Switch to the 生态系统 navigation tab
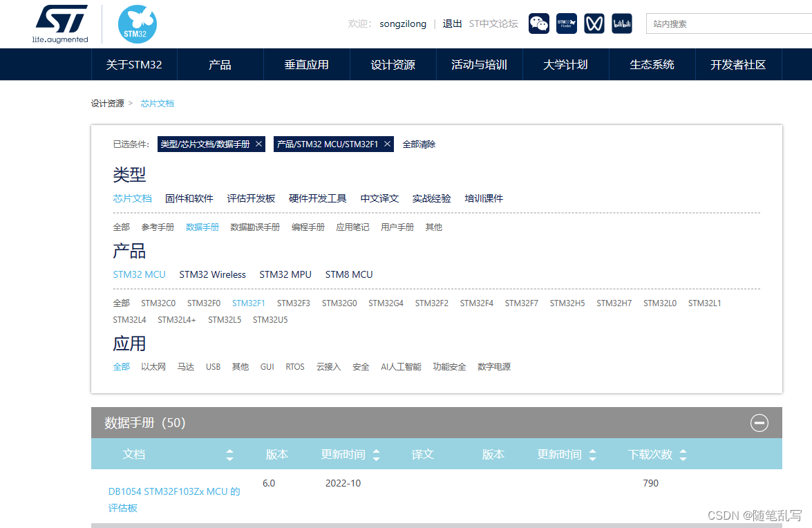Image resolution: width=812 pixels, height=528 pixels. point(652,64)
